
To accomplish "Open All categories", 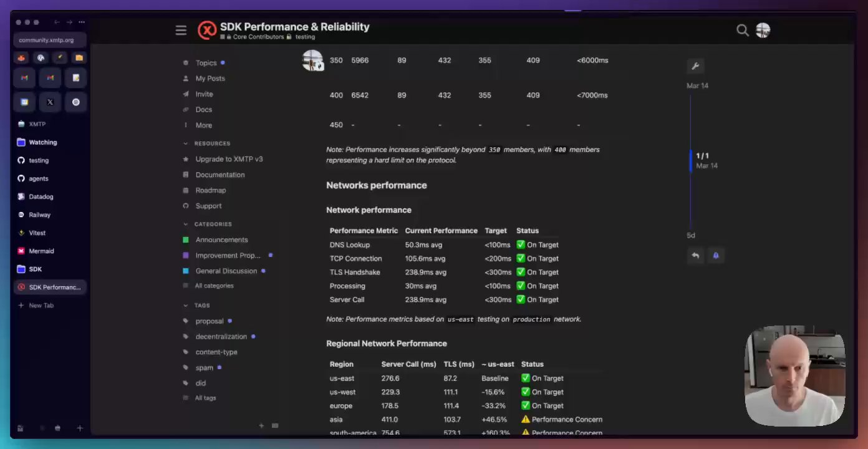I will tap(214, 286).
